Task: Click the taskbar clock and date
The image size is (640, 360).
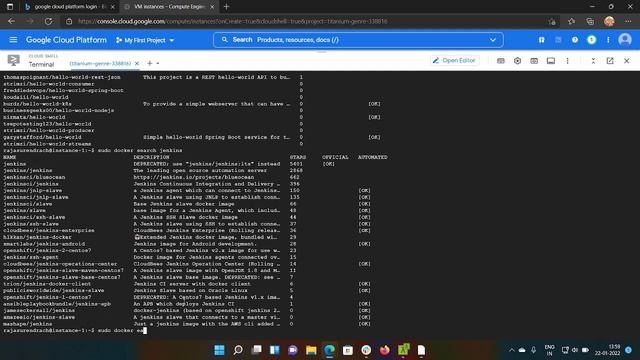Action: [x=607, y=350]
